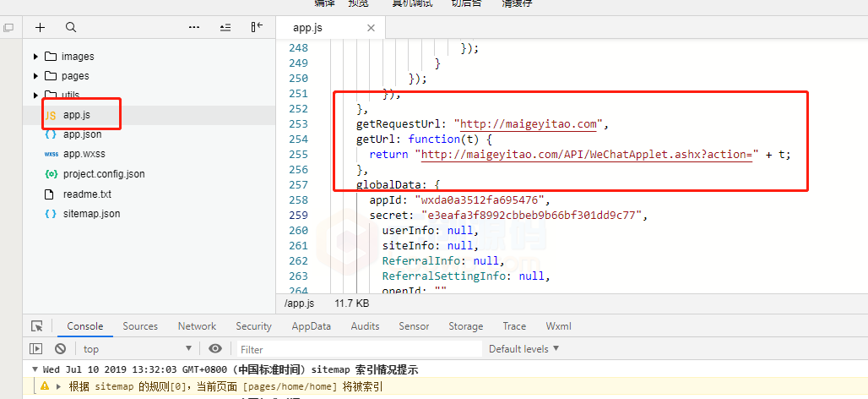Image resolution: width=868 pixels, height=399 pixels.
Task: Open project.config.json file
Action: (104, 174)
